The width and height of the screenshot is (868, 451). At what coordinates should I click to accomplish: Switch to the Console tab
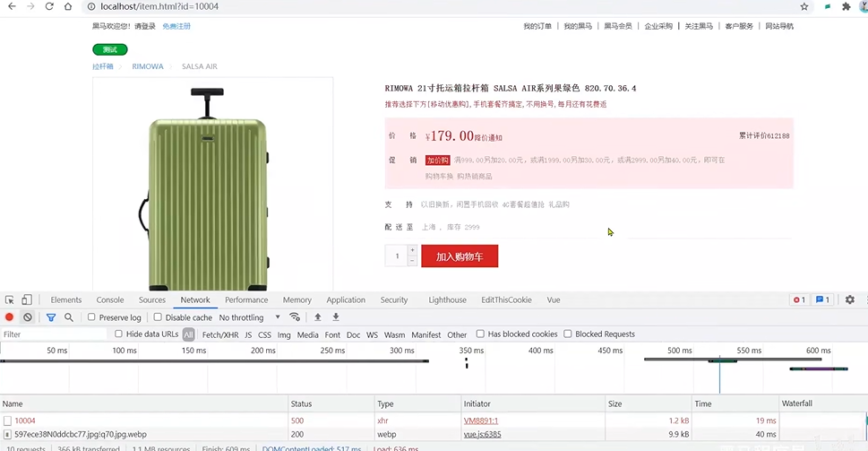point(110,299)
